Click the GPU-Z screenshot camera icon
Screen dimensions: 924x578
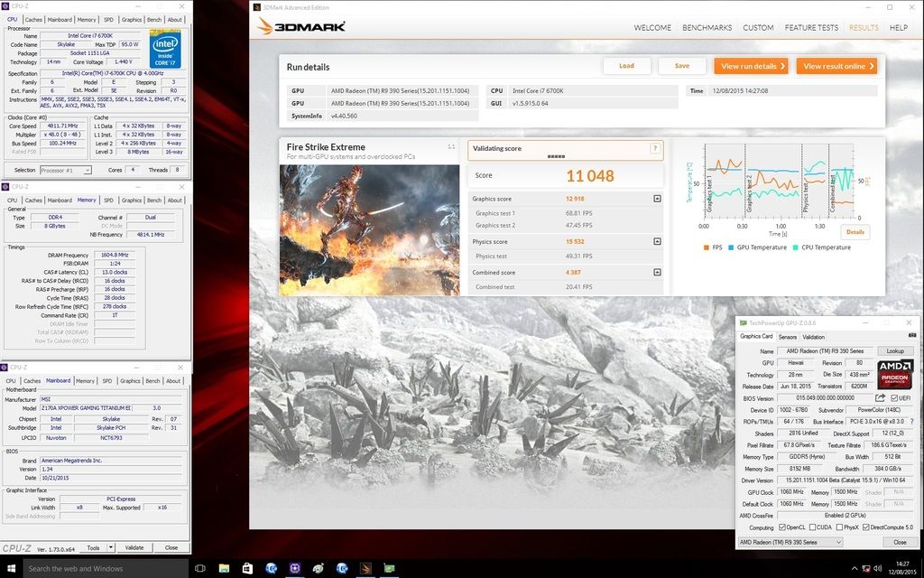(x=912, y=335)
